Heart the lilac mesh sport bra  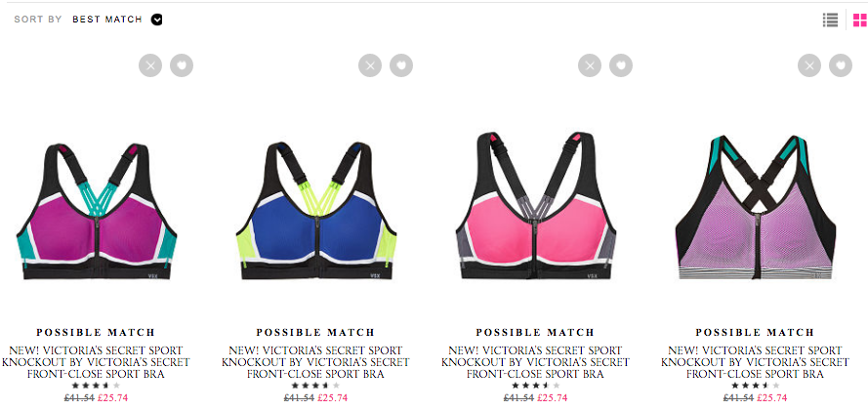(x=841, y=65)
